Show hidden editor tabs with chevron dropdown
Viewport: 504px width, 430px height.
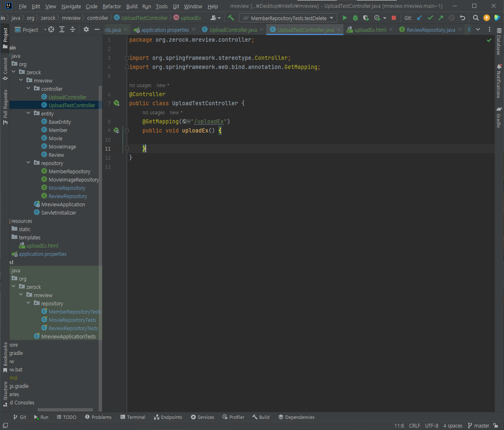478,29
